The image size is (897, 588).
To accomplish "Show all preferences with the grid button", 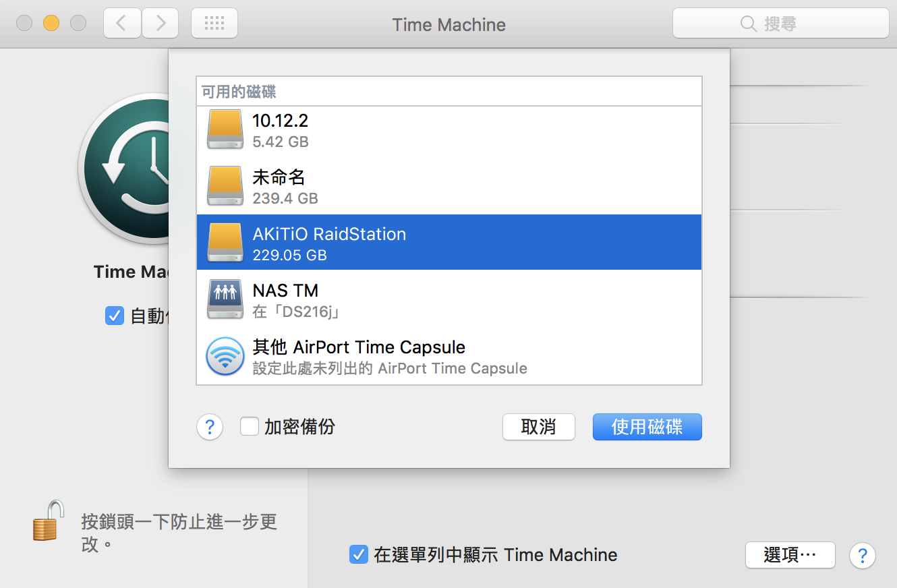I will tap(214, 24).
